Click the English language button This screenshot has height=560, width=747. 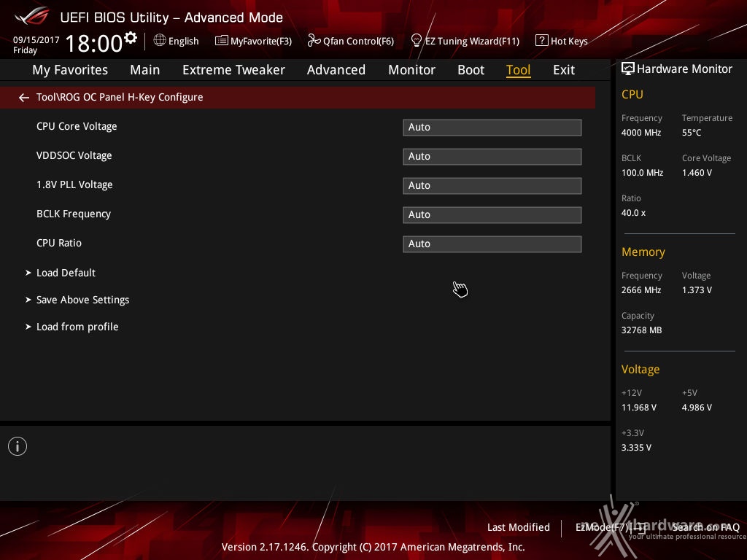click(183, 41)
